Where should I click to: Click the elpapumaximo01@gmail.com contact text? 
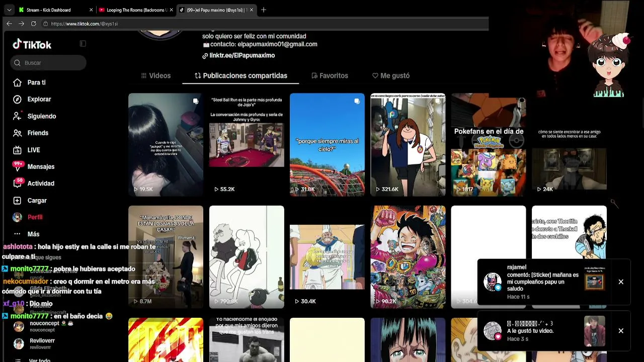[x=277, y=44]
